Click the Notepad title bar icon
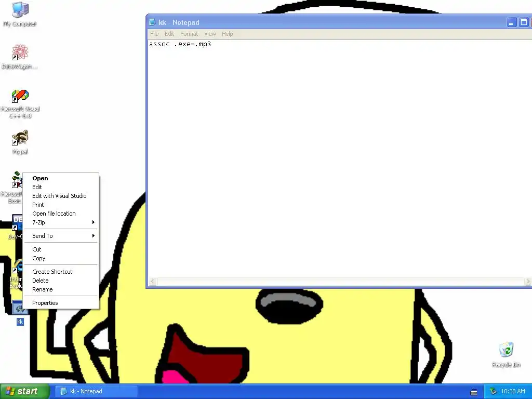532x399 pixels. (x=153, y=22)
